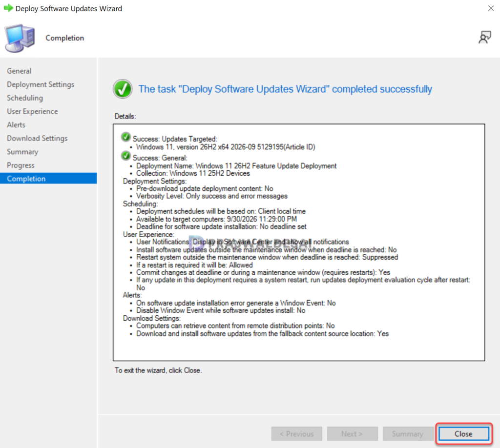Click the Disable Window Event line

click(221, 310)
